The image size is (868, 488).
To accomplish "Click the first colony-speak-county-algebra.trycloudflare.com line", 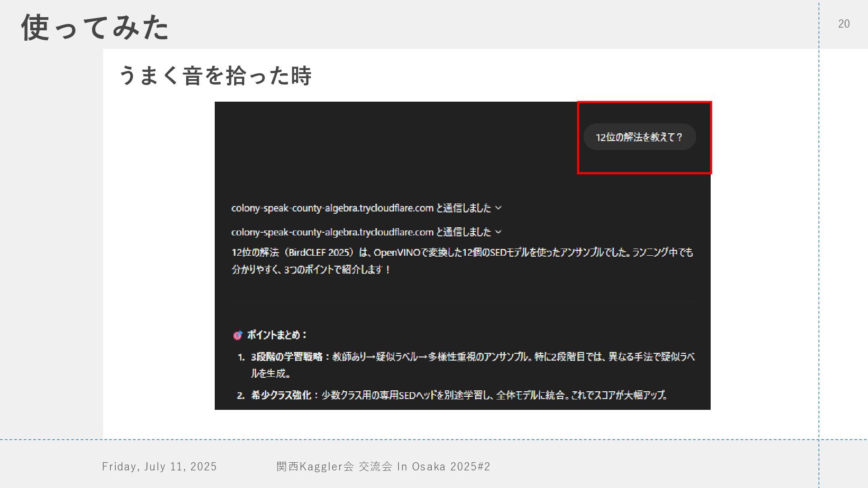I will [367, 208].
